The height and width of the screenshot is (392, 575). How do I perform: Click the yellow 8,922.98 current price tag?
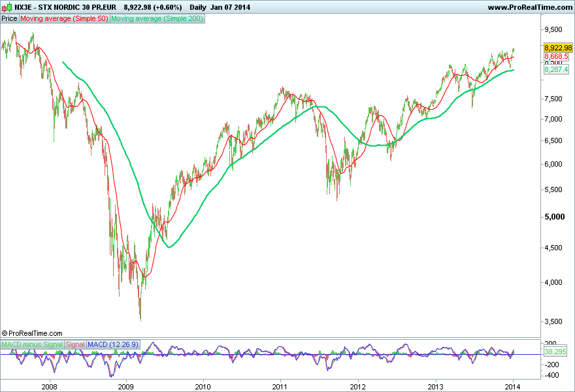click(x=558, y=48)
